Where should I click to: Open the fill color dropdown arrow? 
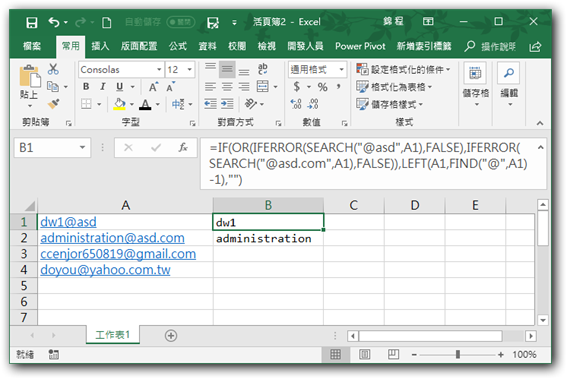click(132, 105)
